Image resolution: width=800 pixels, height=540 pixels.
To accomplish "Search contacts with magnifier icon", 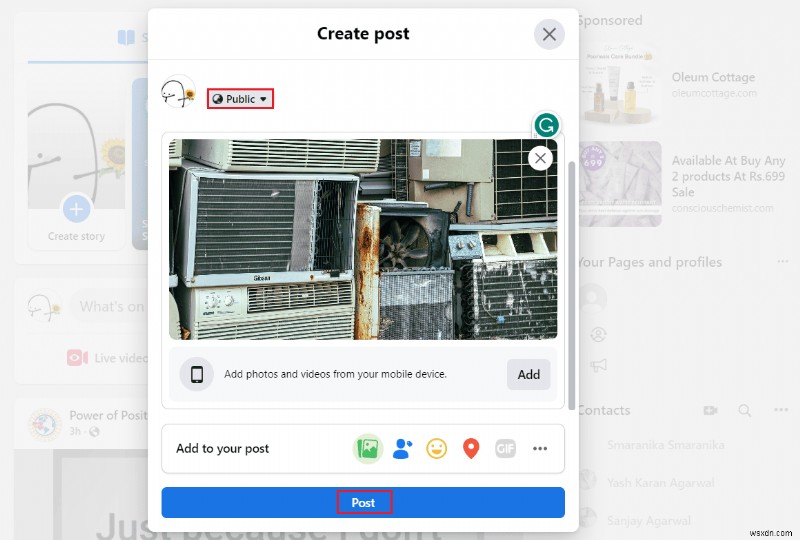I will 745,410.
